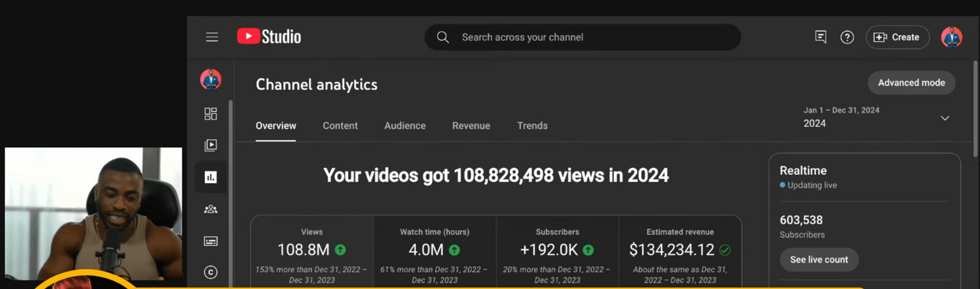Select the Watch time (hours) card

pos(435,252)
